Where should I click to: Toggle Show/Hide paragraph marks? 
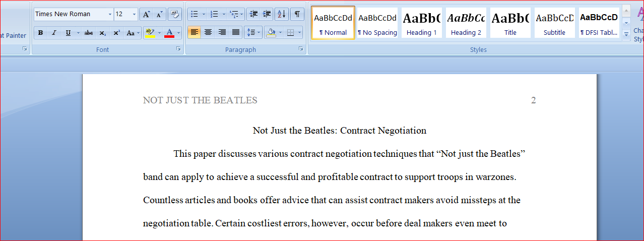pos(297,14)
